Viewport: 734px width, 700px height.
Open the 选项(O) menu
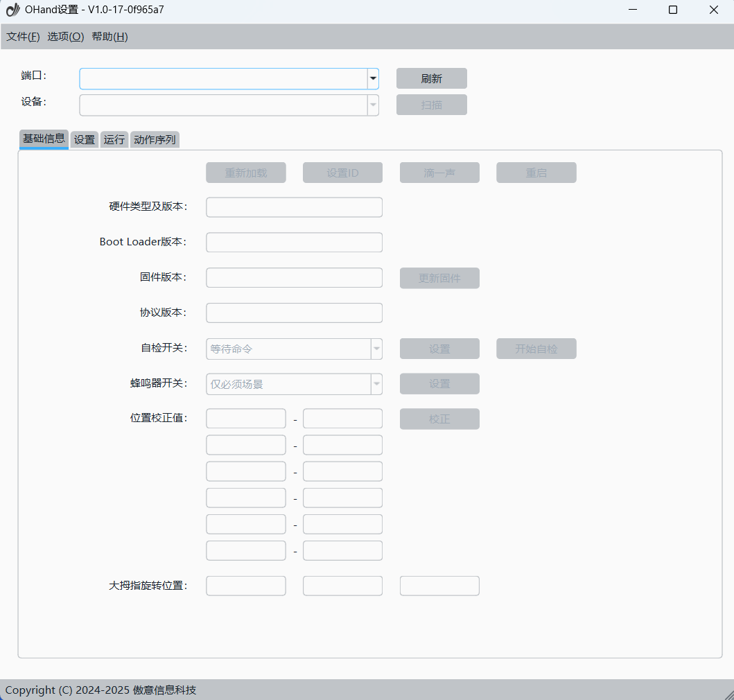pyautogui.click(x=65, y=37)
